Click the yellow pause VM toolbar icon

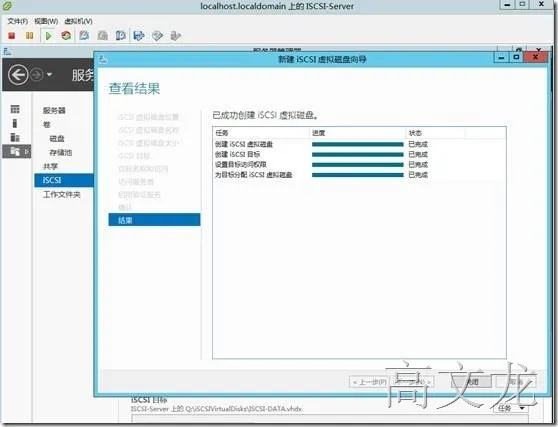[x=30, y=36]
